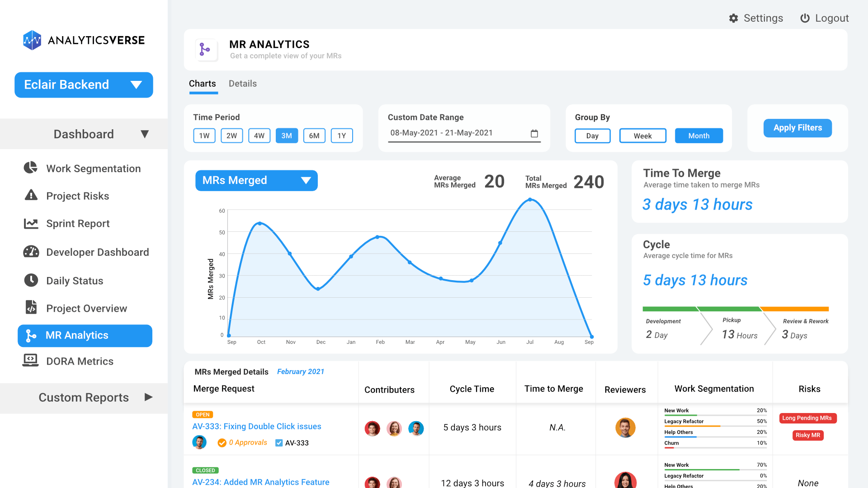Select the Work Segmentation sidebar icon
Viewport: 868px width, 488px height.
click(x=30, y=168)
